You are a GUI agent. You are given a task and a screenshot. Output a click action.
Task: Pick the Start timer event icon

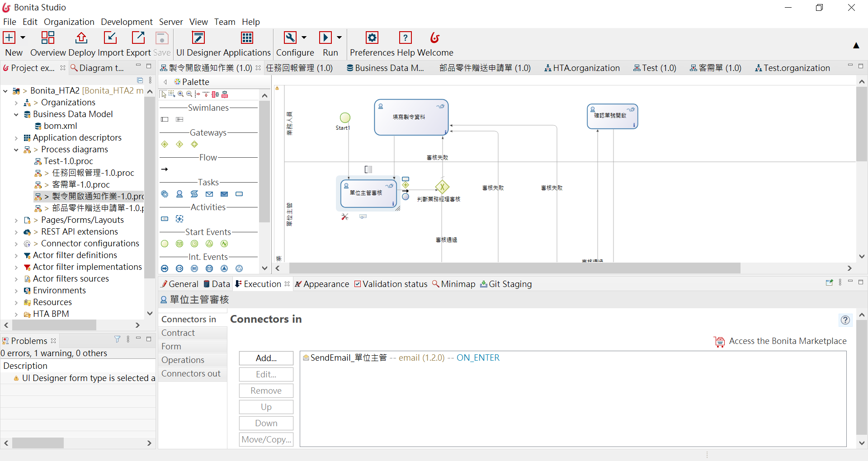194,244
